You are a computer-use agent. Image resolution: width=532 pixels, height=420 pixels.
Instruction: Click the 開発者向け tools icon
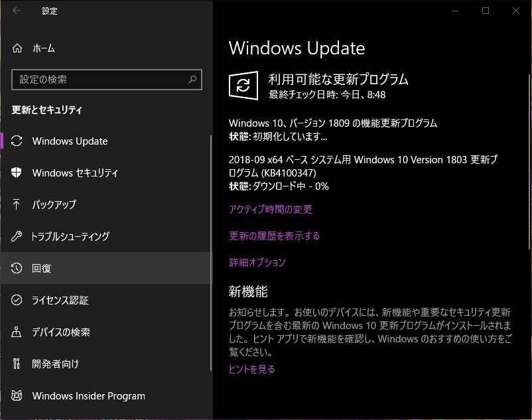17,364
